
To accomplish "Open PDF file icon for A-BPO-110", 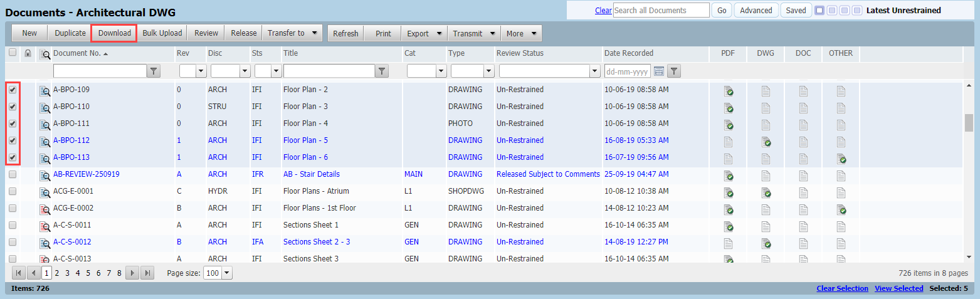I will [x=728, y=107].
